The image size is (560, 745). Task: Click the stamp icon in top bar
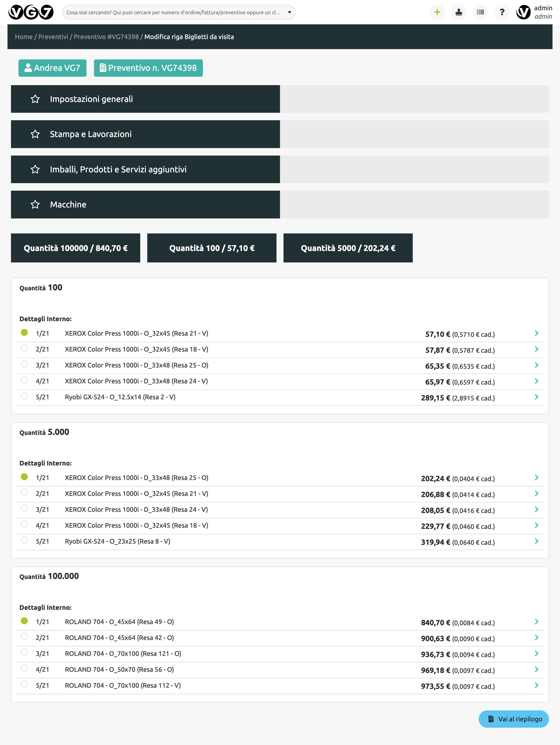(458, 12)
